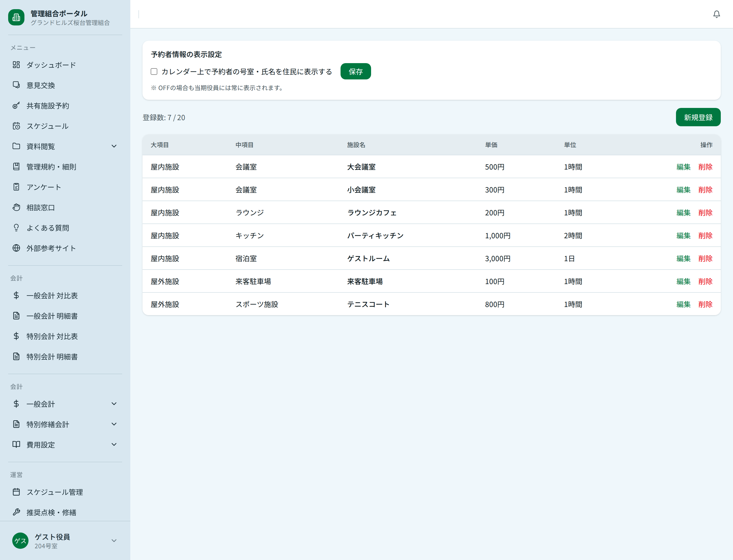Go to 一般会計 明細書 page
This screenshot has height=560, width=733.
click(52, 316)
